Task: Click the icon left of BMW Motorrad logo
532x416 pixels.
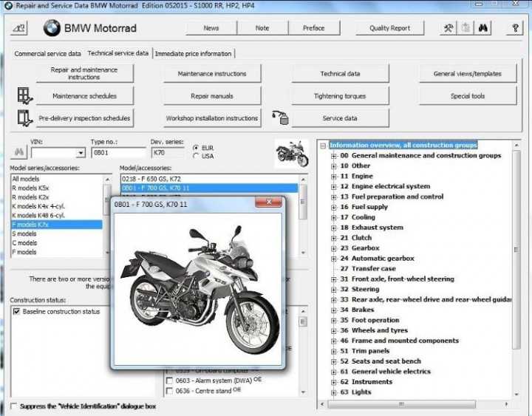Action: (19, 29)
